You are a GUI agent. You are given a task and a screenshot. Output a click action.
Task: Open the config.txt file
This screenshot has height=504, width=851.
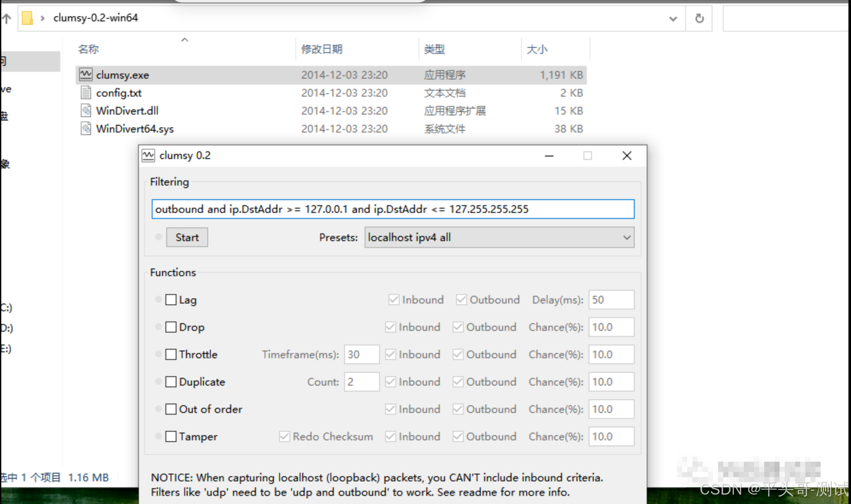point(119,93)
